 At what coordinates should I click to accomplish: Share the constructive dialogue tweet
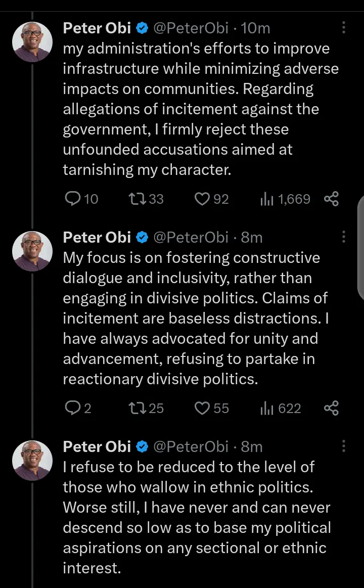click(331, 409)
